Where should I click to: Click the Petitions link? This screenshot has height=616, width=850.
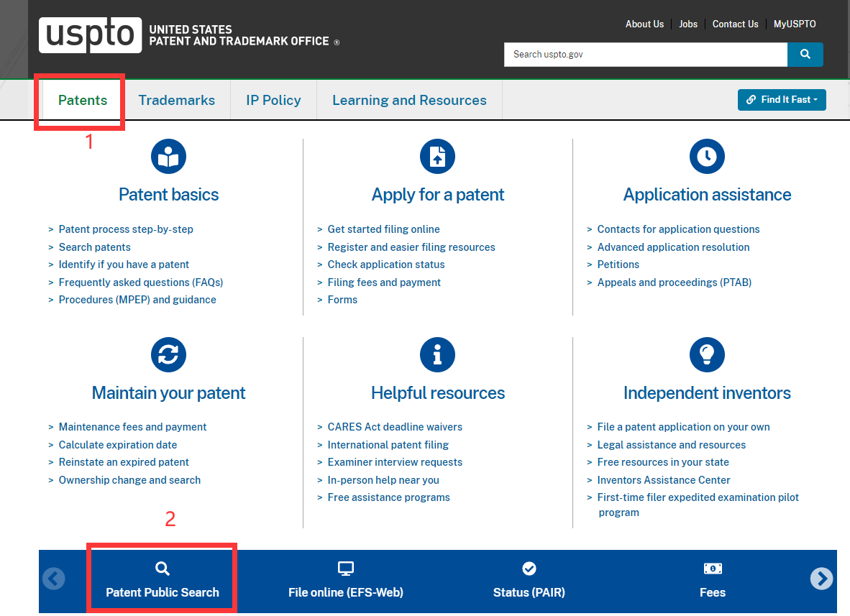point(618,265)
